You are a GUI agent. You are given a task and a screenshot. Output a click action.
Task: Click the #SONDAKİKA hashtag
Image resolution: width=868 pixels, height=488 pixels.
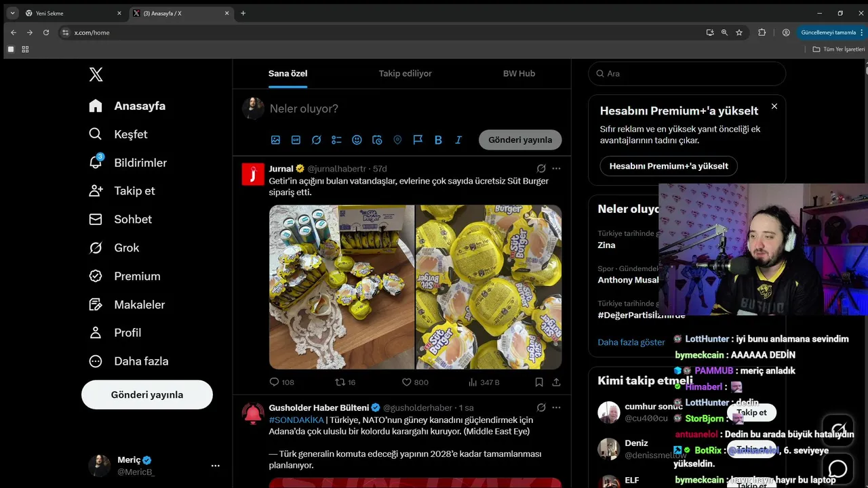[296, 420]
